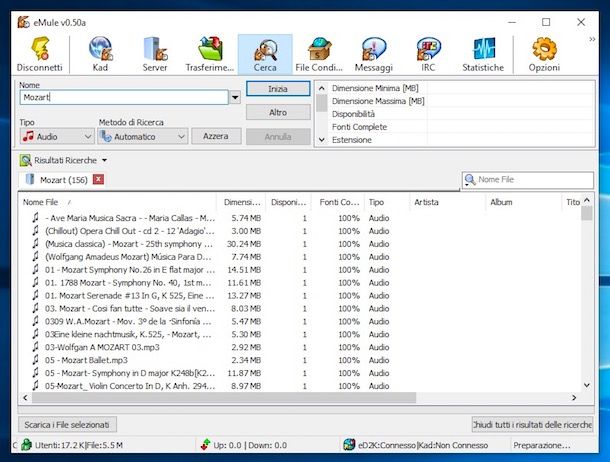Click Chiudi tutti i risultati delle ricerche
This screenshot has height=462, width=610.
click(532, 425)
